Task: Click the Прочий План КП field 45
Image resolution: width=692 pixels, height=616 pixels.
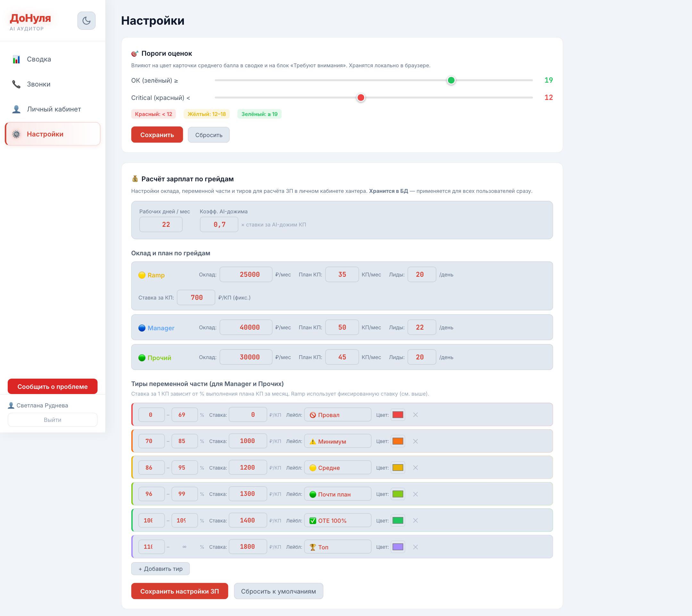Action: [x=342, y=357]
